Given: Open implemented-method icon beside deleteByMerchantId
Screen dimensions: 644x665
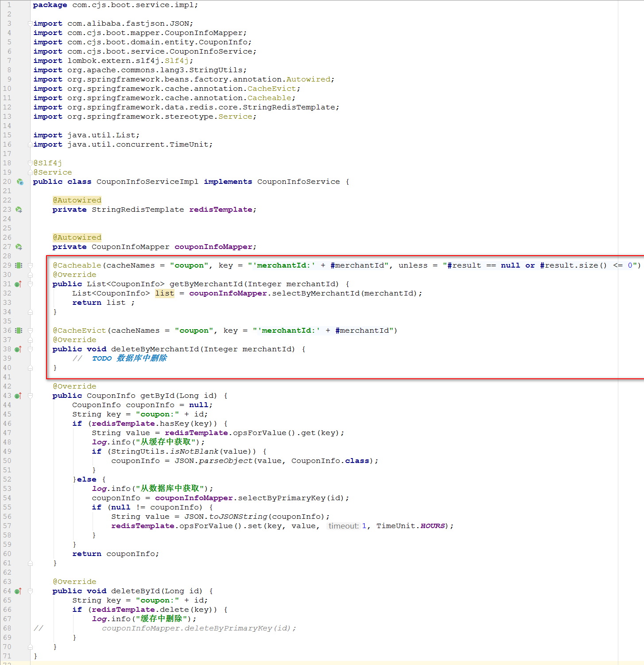Looking at the screenshot, I should click(x=18, y=349).
